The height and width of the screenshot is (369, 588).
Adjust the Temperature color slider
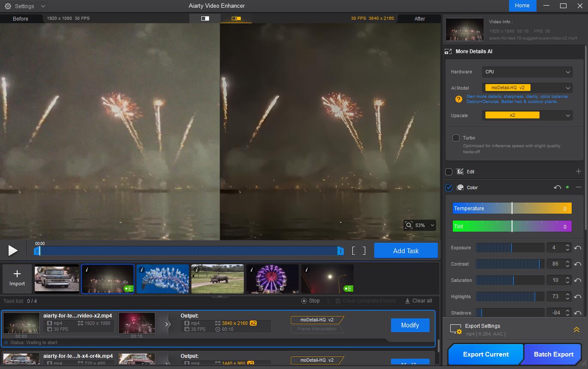[512, 209]
